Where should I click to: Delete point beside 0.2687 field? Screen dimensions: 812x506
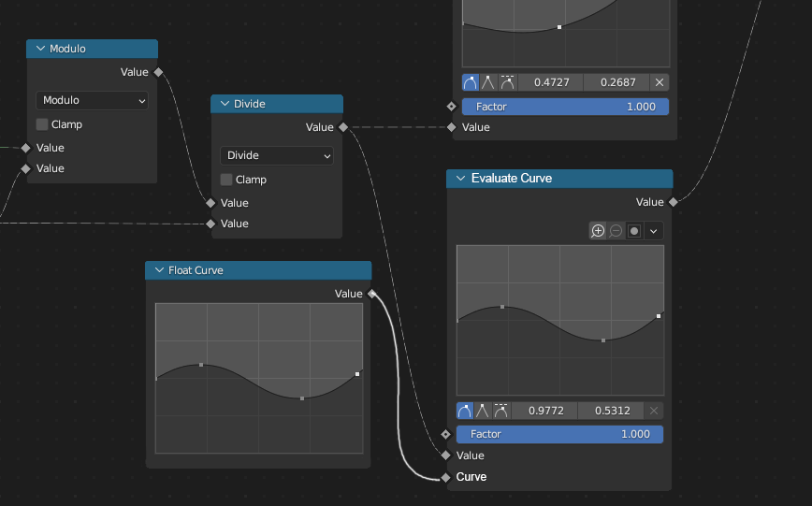(660, 82)
